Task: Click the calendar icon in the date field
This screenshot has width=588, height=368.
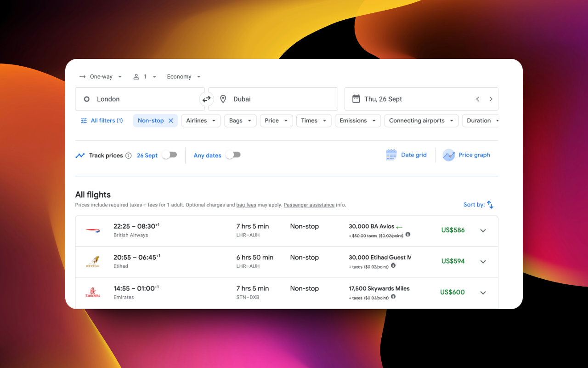Action: (x=356, y=98)
